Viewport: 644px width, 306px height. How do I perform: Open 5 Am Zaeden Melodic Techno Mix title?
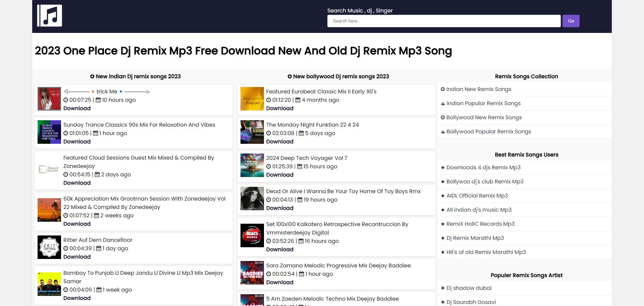pos(332,299)
